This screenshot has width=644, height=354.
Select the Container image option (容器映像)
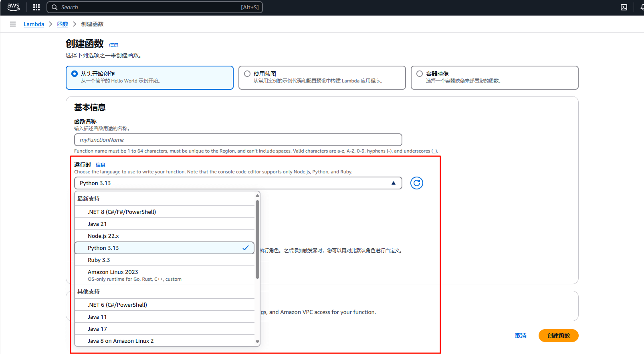495,78
